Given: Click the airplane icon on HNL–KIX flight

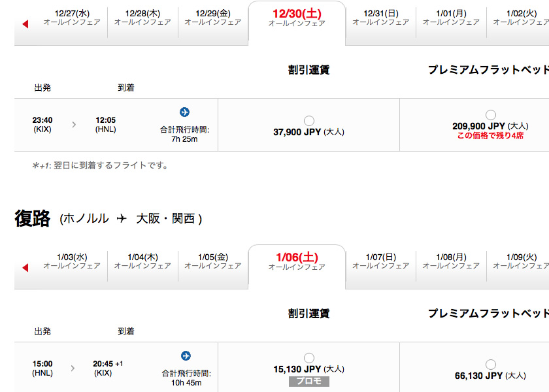Looking at the screenshot, I should (186, 355).
